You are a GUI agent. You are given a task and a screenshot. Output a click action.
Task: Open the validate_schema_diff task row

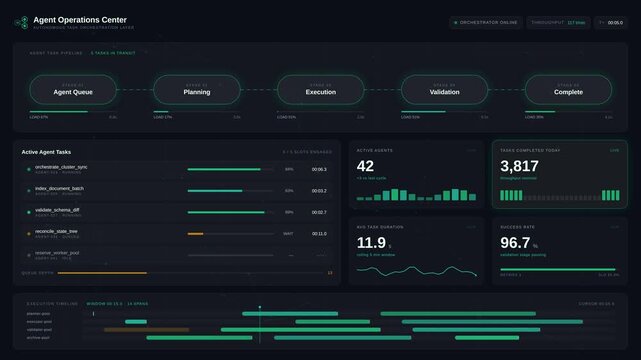177,212
